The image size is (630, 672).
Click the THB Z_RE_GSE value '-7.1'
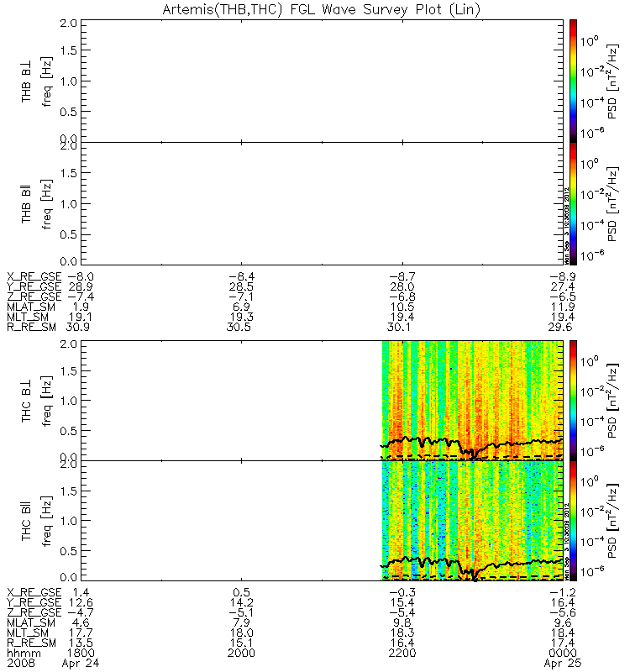point(241,297)
